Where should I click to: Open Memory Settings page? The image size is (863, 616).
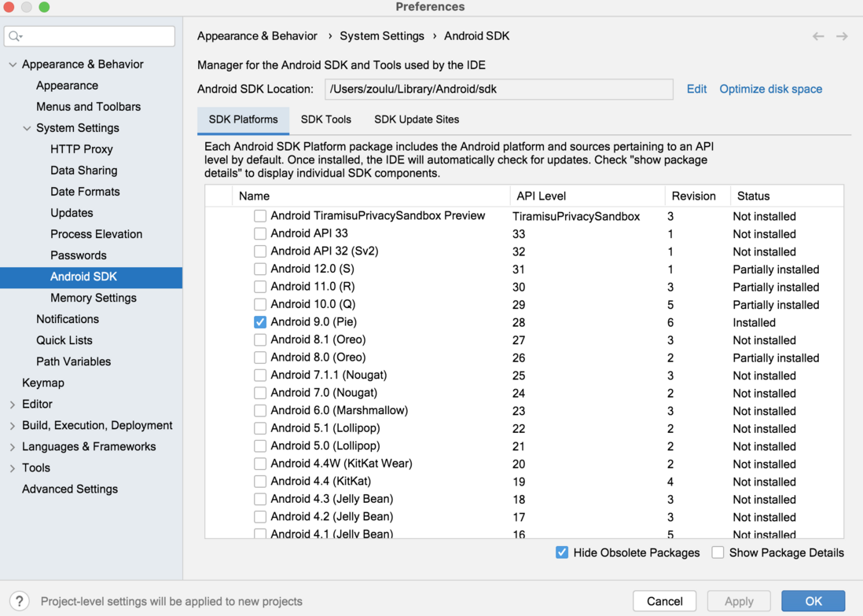coord(94,298)
